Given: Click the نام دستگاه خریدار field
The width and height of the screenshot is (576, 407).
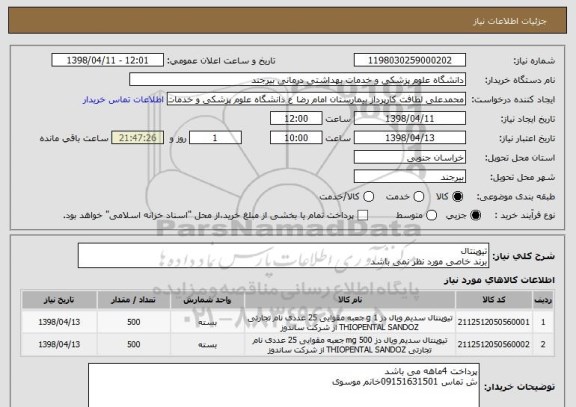Looking at the screenshot, I should (298, 80).
